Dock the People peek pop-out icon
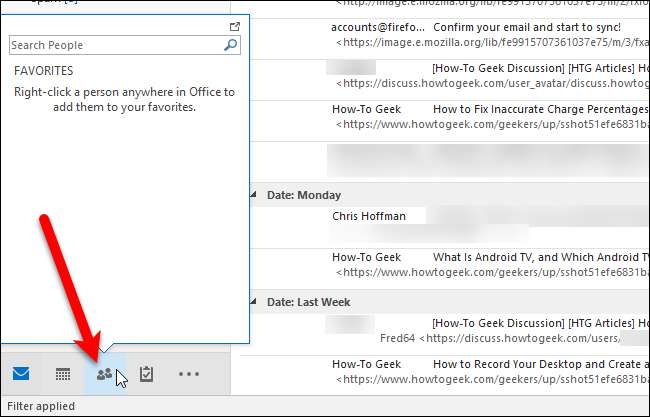The image size is (650, 417). [235, 27]
